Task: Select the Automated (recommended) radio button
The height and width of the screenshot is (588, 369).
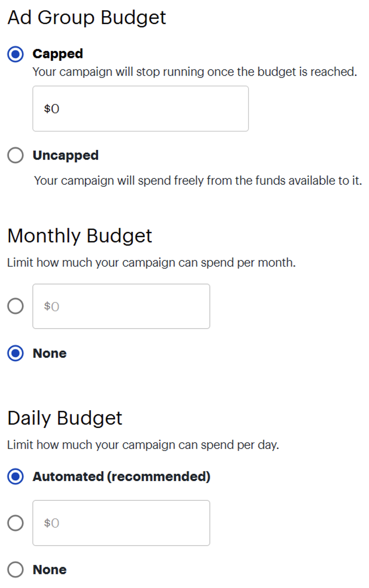Action: click(15, 476)
